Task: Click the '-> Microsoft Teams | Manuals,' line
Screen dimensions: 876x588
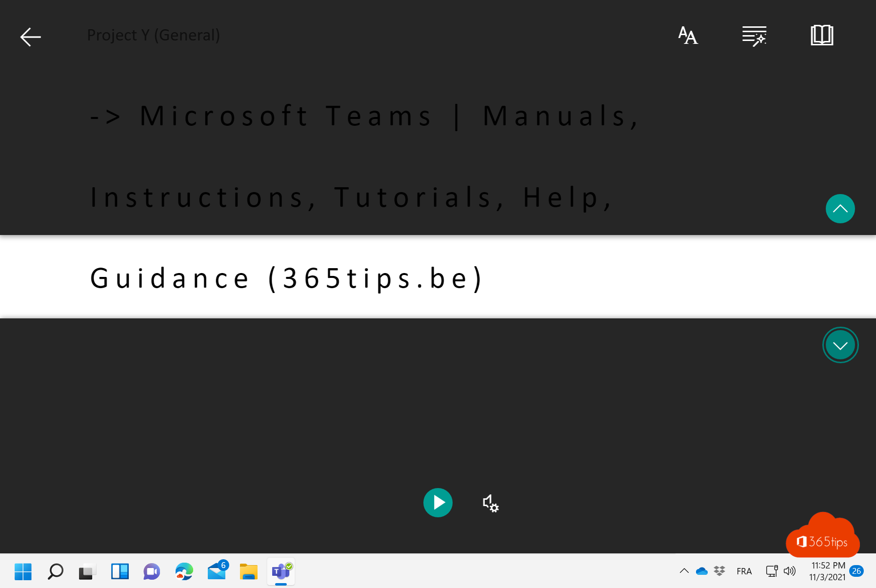Action: tap(364, 116)
